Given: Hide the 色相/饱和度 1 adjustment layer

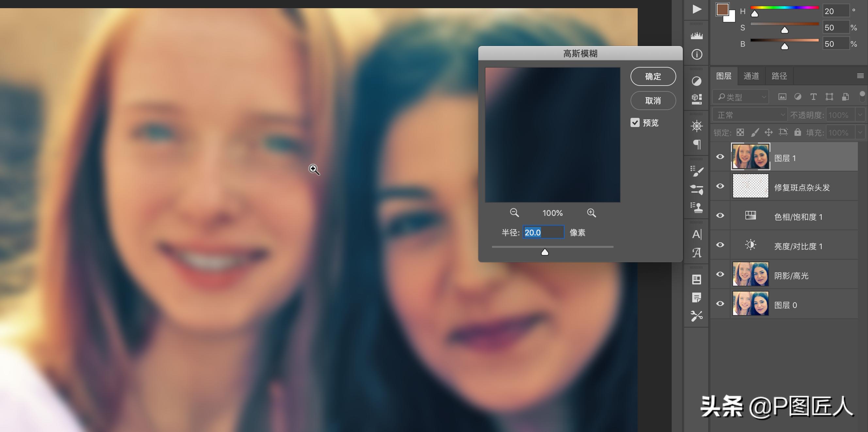Looking at the screenshot, I should tap(720, 216).
